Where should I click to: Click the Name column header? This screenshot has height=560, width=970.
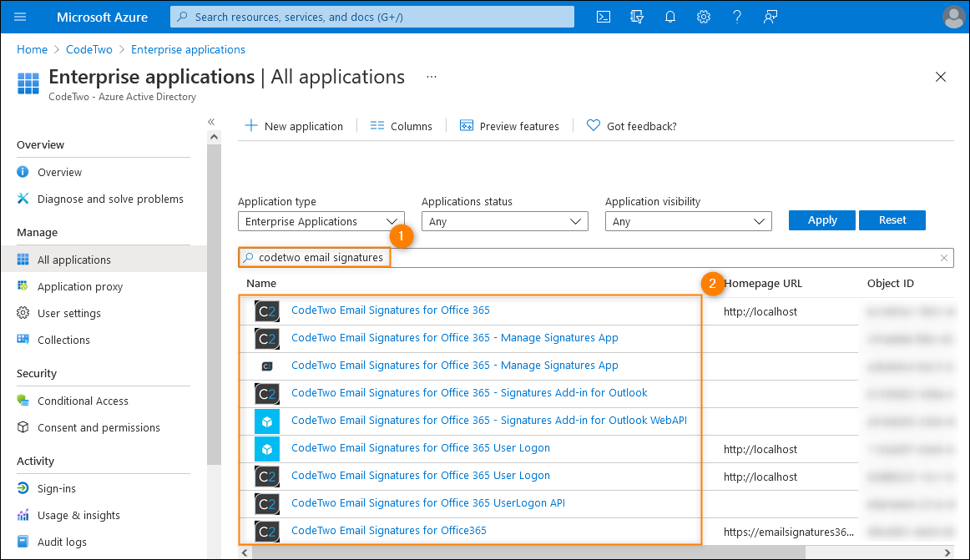pyautogui.click(x=261, y=284)
